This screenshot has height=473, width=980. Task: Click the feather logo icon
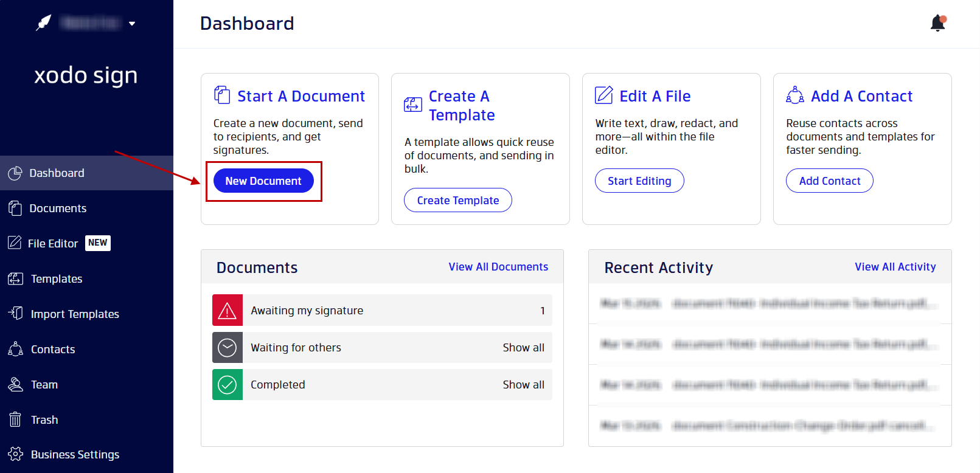point(43,23)
